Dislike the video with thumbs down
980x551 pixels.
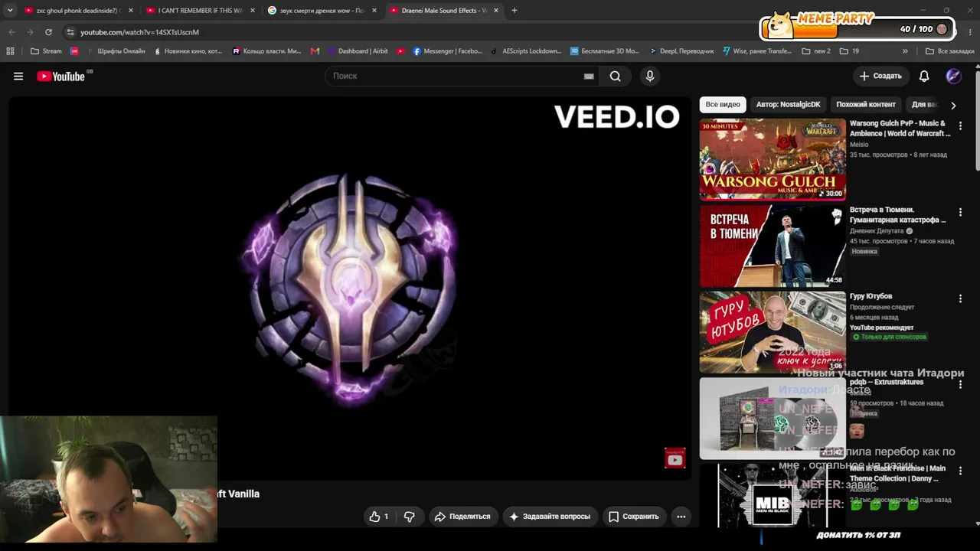coord(410,517)
